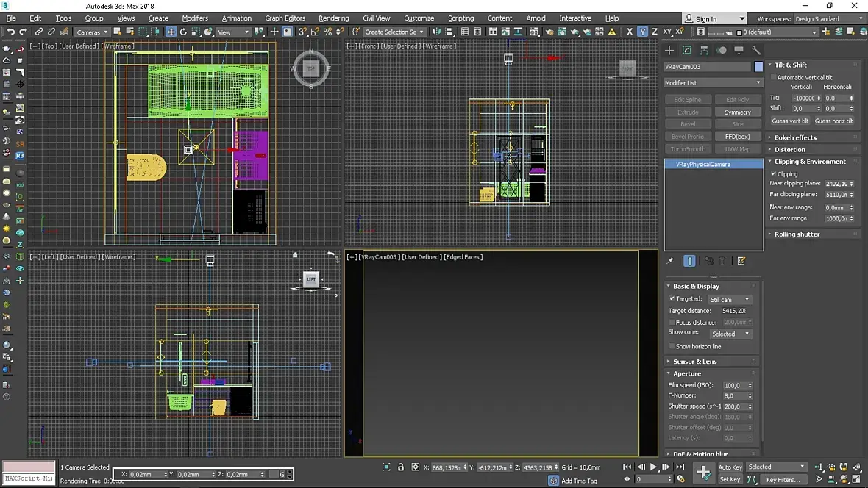Select the Move transform tool
The height and width of the screenshot is (488, 868).
(171, 32)
